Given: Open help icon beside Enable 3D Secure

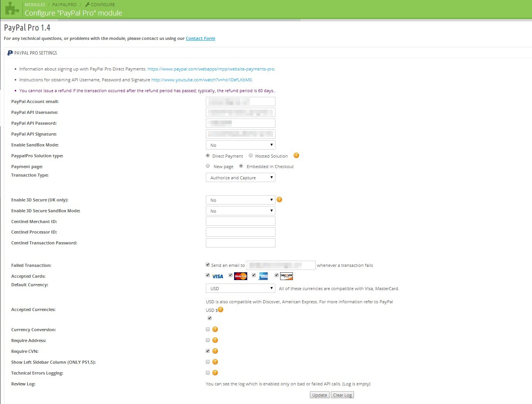Looking at the screenshot, I should (279, 199).
